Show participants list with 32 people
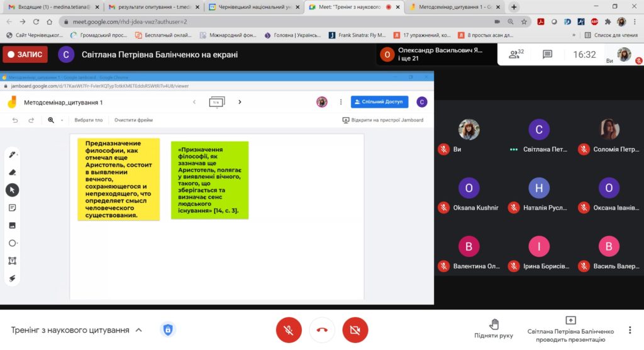Image resolution: width=644 pixels, height=350 pixels. click(516, 54)
